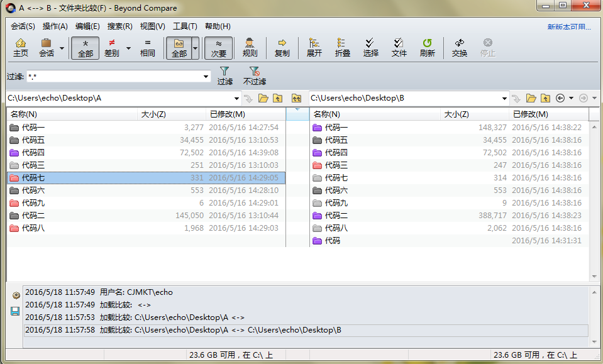Click the right pane up-one-level folder icon
This screenshot has width=603, height=364.
point(545,99)
